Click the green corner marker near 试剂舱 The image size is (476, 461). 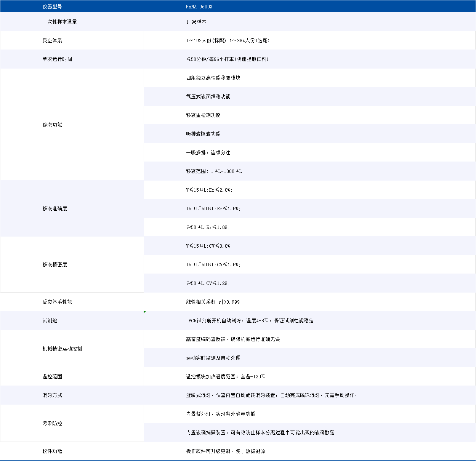[144, 312]
